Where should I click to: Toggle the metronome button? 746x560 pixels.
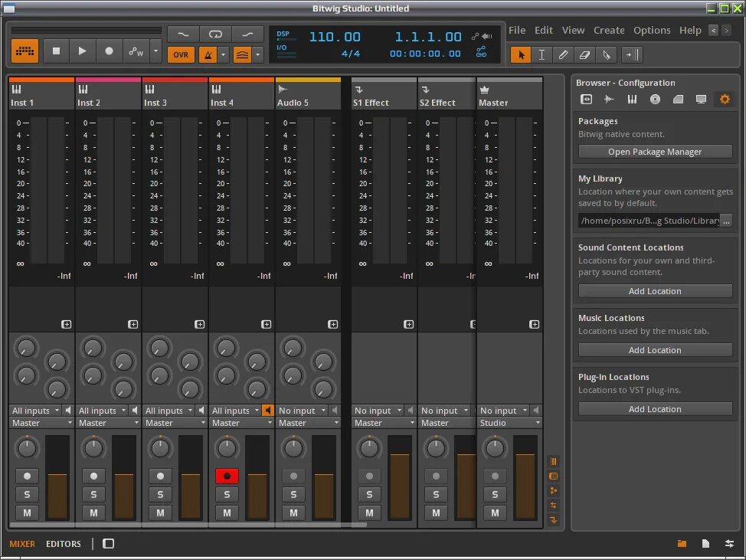(x=208, y=54)
